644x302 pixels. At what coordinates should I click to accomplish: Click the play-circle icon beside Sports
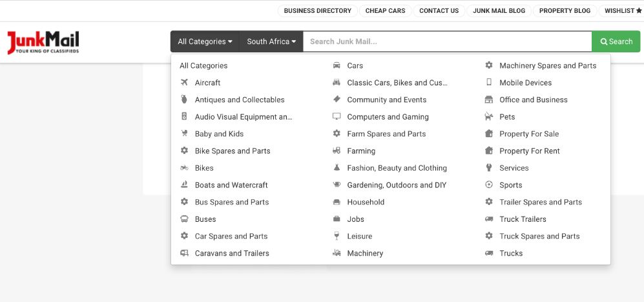(x=489, y=185)
